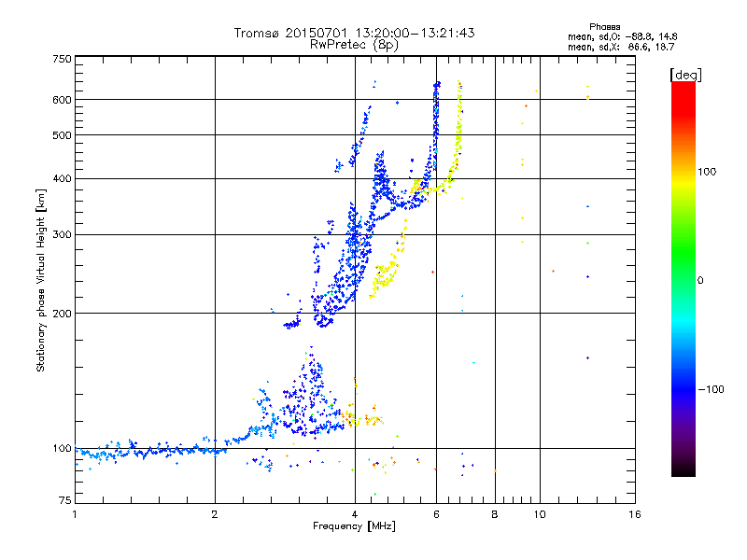
Task: Click the y-axis tick label '500'
Action: click(63, 135)
